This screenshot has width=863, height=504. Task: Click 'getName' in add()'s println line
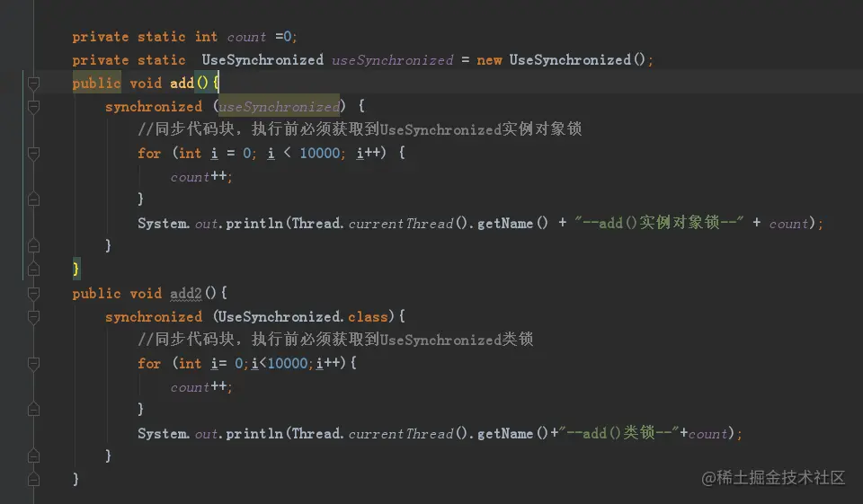click(x=504, y=224)
